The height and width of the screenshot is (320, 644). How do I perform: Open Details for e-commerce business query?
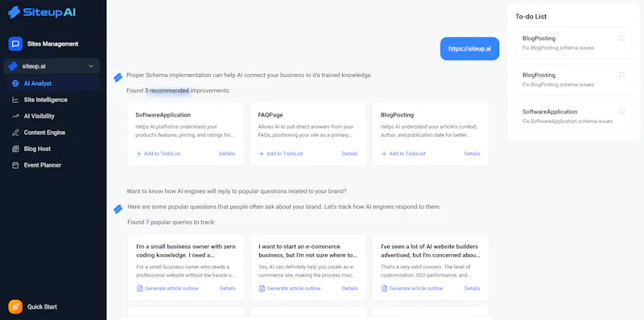click(350, 289)
